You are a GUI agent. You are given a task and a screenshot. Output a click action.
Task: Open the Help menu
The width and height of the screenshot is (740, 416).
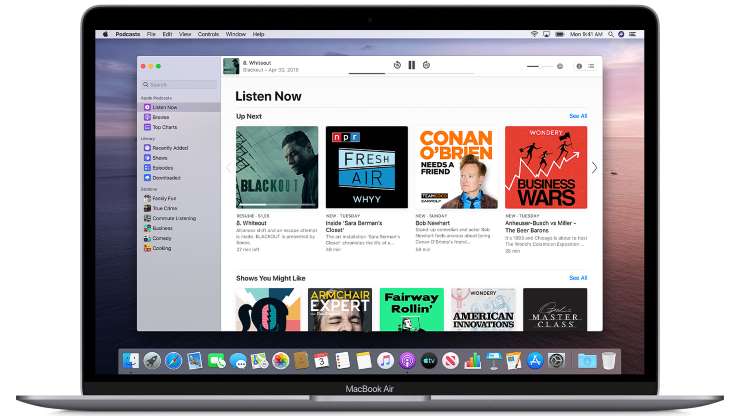coord(258,34)
